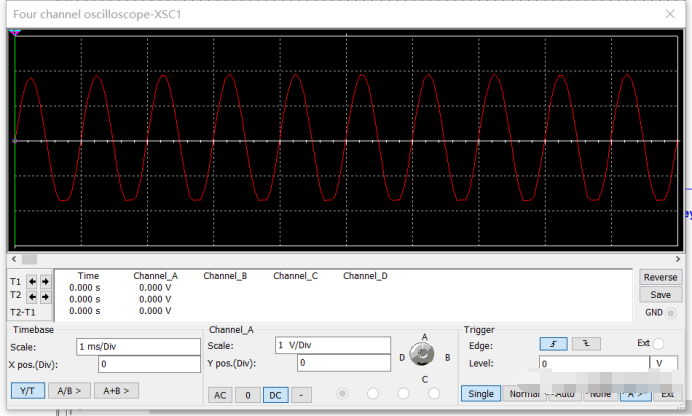Select None trigger mode

(600, 394)
